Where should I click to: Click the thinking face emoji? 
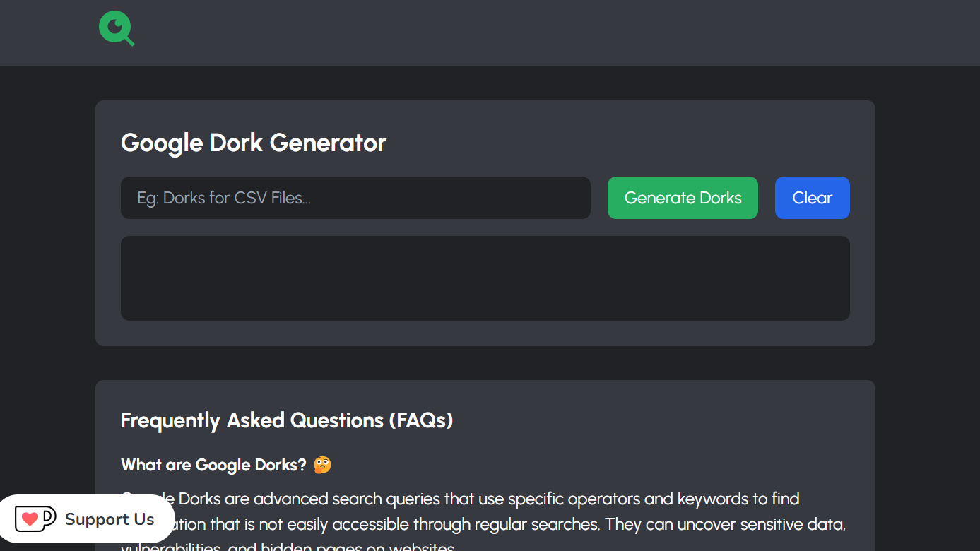click(x=321, y=464)
